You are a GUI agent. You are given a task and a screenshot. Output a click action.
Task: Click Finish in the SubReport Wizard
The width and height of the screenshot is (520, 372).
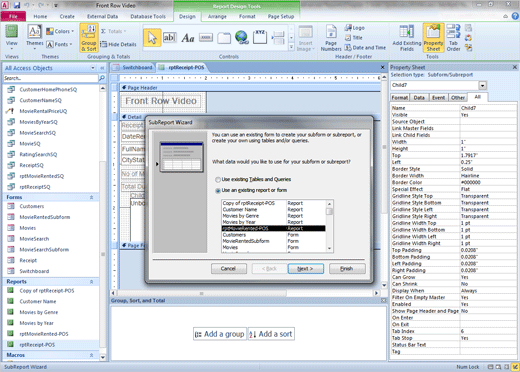(347, 269)
